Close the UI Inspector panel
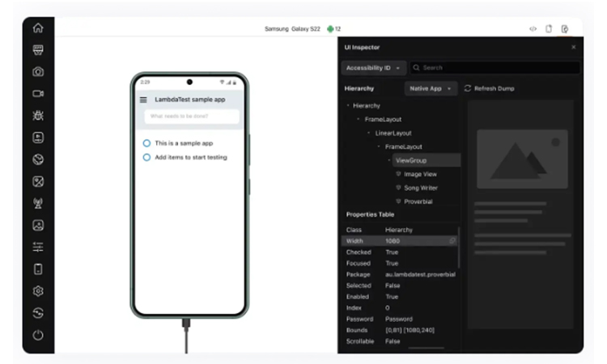The image size is (607, 364). [574, 47]
